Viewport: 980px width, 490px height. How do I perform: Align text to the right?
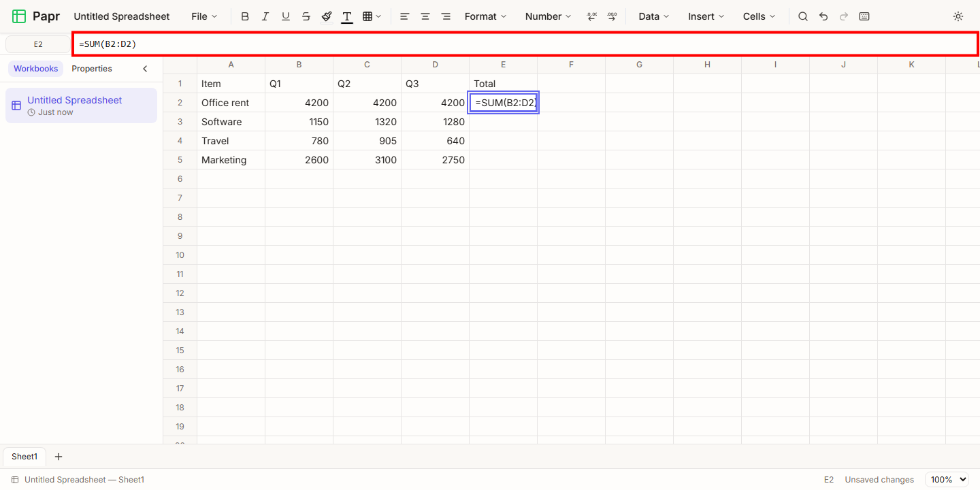446,16
